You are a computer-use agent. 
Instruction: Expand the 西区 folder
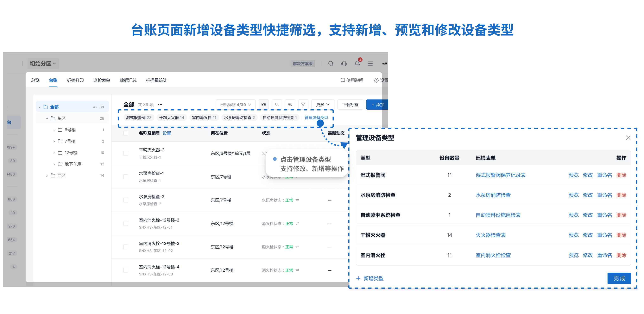[47, 176]
